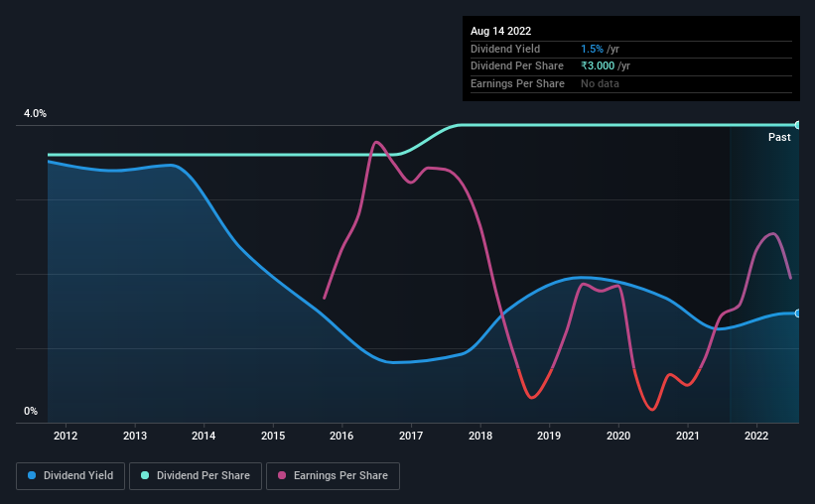Click the 2022 year marker
This screenshot has width=815, height=504.
point(756,435)
